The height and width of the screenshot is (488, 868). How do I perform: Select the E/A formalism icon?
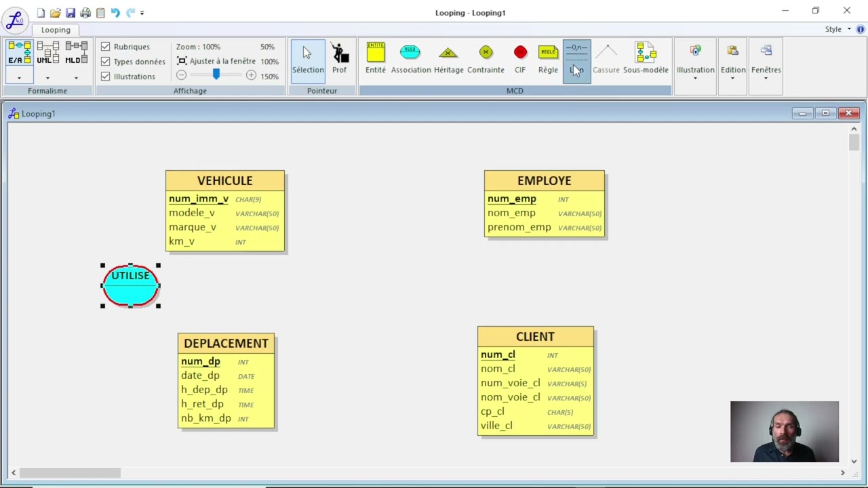[x=19, y=54]
